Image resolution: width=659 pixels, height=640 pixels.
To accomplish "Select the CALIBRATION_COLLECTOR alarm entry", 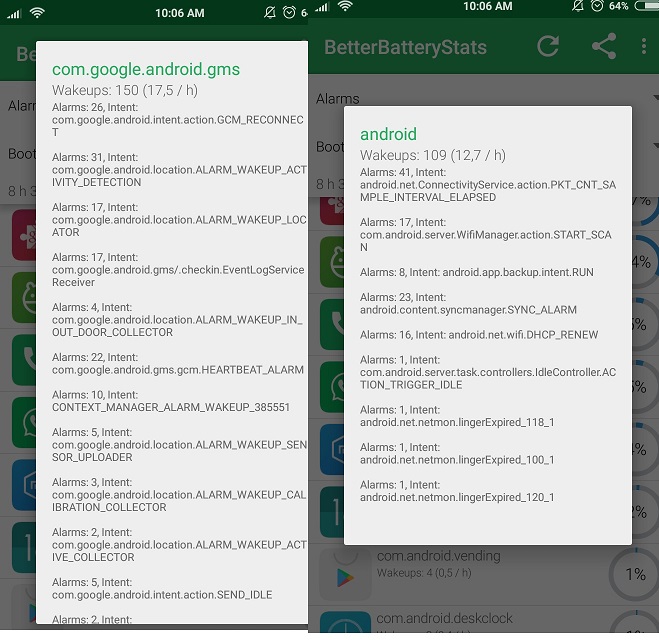I will coord(179,495).
